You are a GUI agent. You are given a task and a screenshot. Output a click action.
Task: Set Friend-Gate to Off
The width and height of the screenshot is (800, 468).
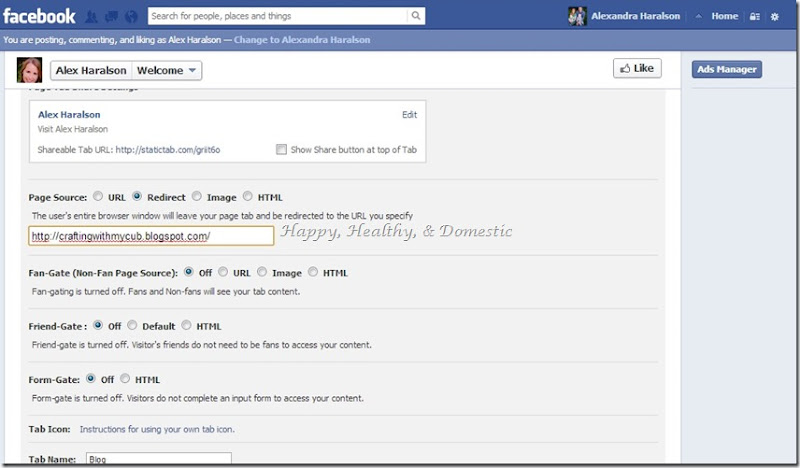coord(98,325)
